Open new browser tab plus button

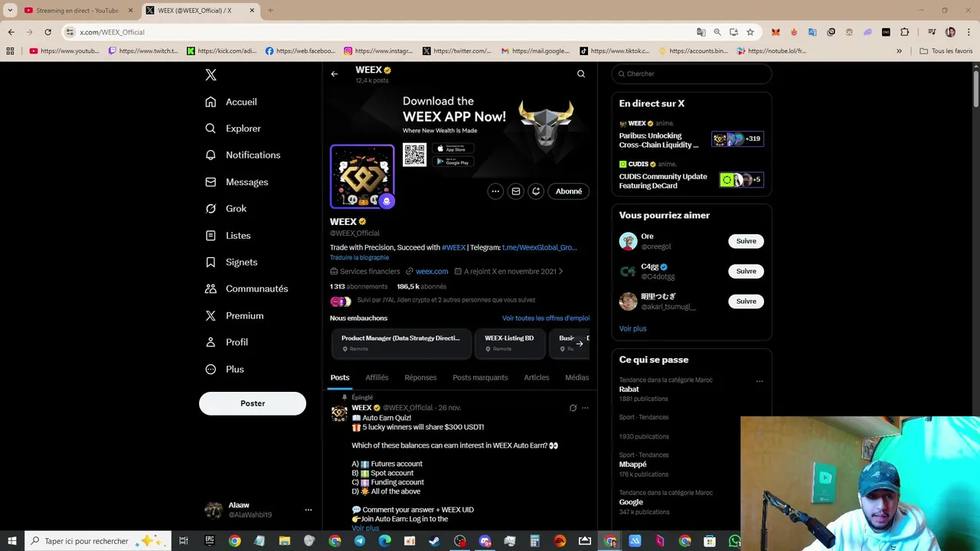tap(269, 11)
